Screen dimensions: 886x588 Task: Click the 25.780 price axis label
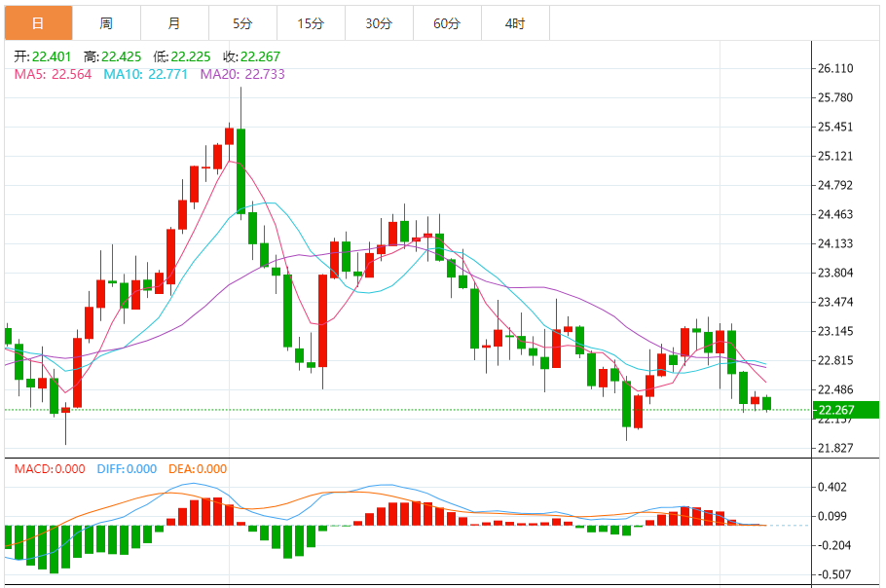tap(835, 97)
